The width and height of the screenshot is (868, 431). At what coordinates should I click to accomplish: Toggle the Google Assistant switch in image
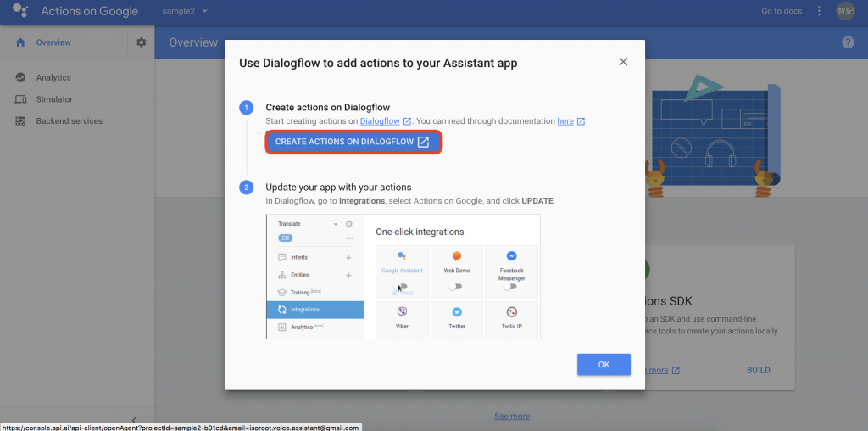(x=401, y=287)
